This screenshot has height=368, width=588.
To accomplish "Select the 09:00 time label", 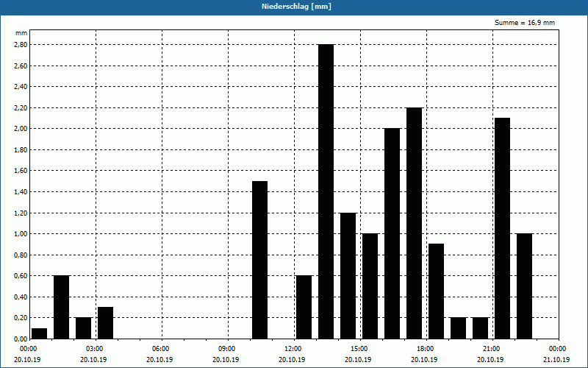I will (x=228, y=349).
